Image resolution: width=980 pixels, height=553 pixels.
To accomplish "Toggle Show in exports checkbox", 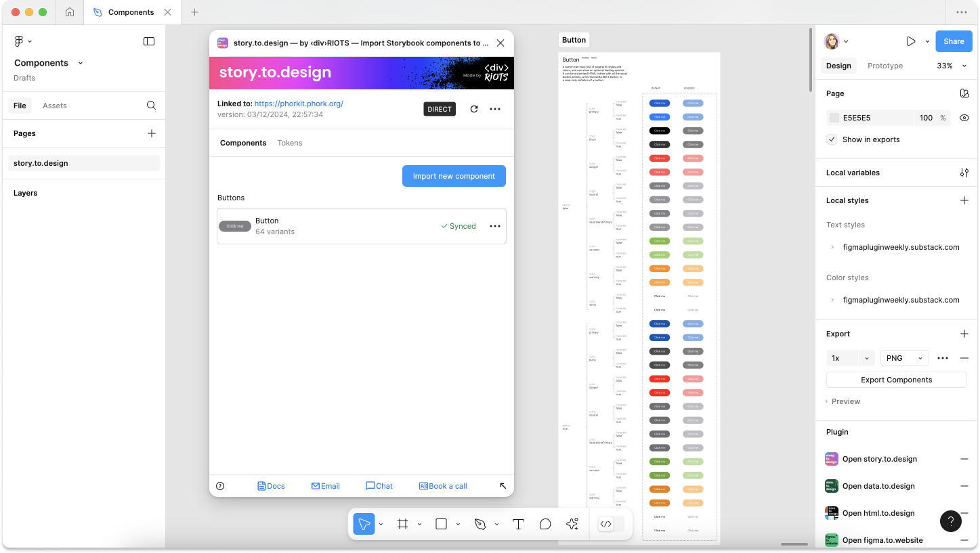I will [x=832, y=139].
